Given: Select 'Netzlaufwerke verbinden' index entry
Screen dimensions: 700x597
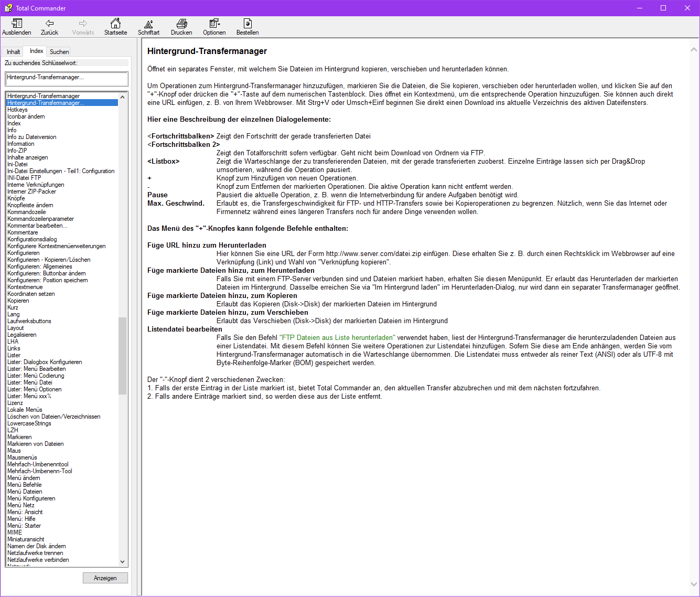Looking at the screenshot, I should [38, 560].
